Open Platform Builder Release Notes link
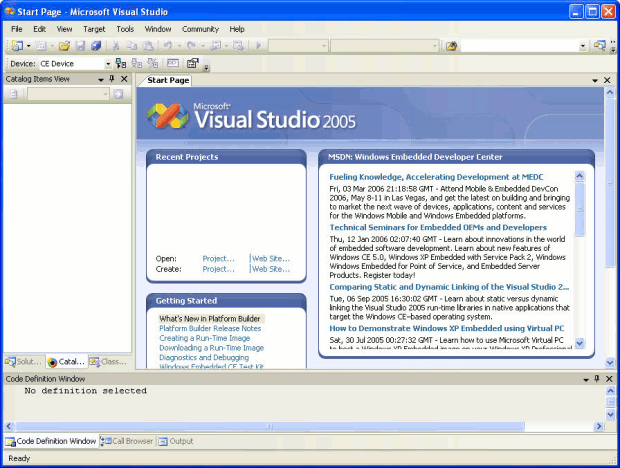Image resolution: width=620 pixels, height=468 pixels. point(210,328)
